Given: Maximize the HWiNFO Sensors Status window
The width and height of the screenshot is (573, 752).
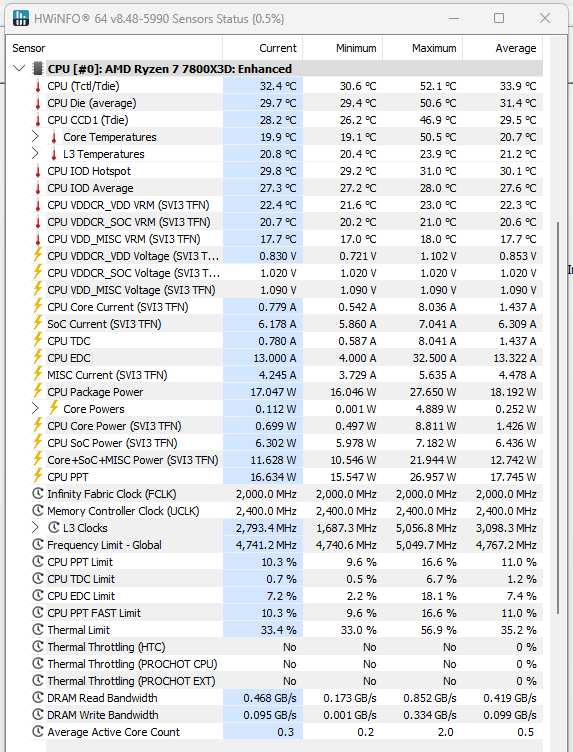Looking at the screenshot, I should [499, 18].
